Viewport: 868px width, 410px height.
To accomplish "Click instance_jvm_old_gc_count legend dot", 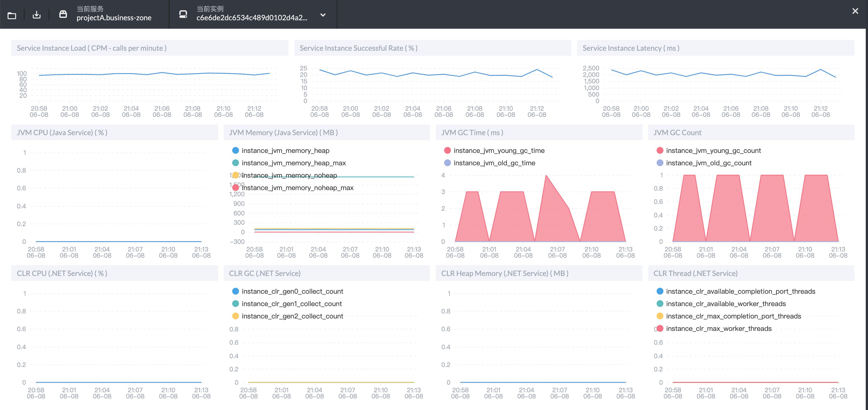I will click(660, 163).
